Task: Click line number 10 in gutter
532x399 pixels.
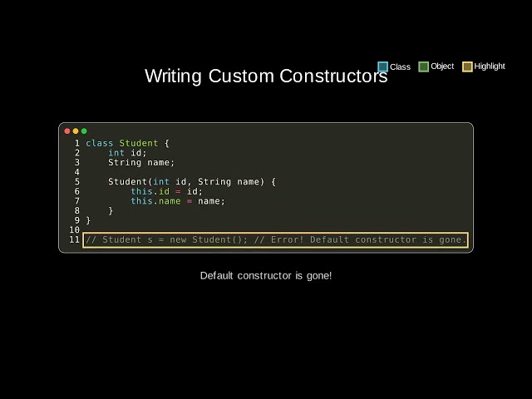Action: tap(74, 230)
